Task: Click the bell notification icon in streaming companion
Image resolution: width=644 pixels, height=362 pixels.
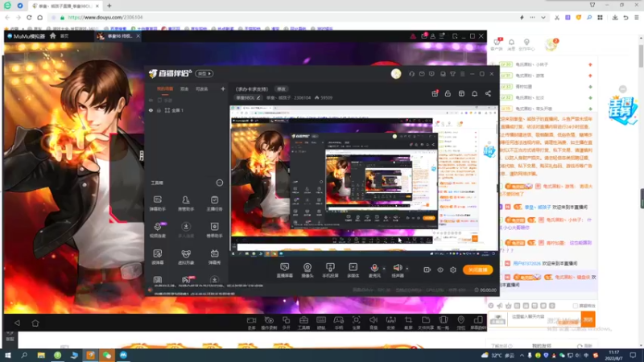Action: click(x=474, y=93)
